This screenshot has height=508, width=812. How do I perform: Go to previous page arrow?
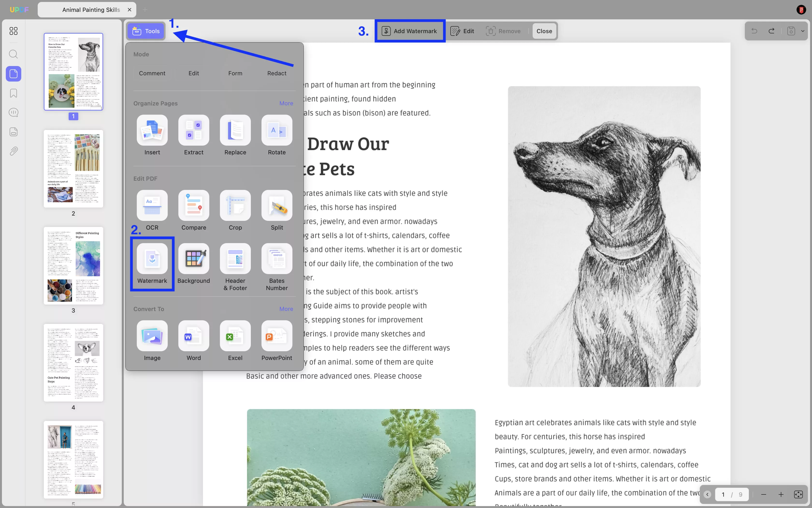coord(707,494)
